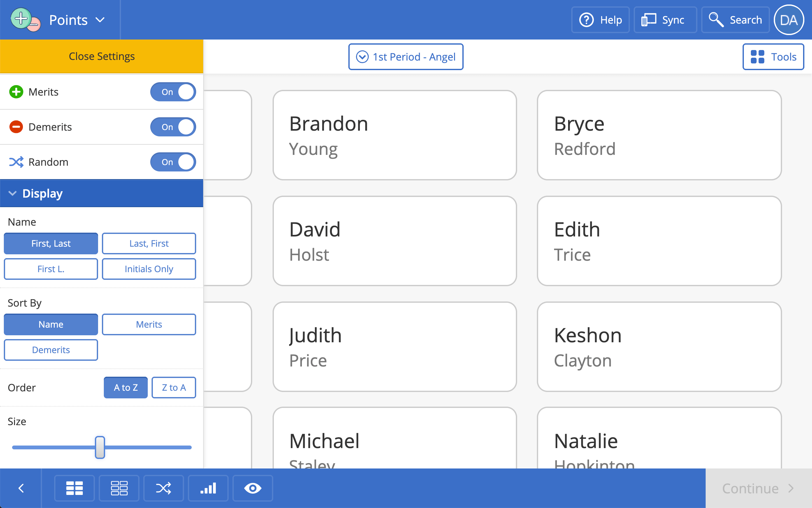Image resolution: width=812 pixels, height=508 pixels.
Task: Select the Last, First name format
Action: point(149,243)
